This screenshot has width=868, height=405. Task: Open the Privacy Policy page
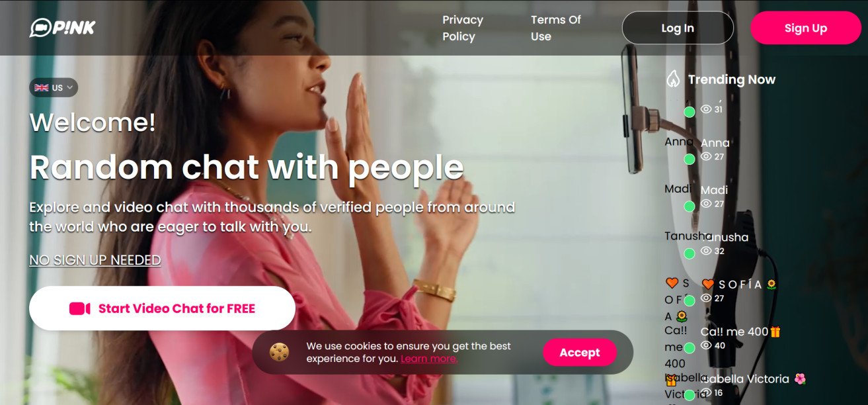coord(463,28)
